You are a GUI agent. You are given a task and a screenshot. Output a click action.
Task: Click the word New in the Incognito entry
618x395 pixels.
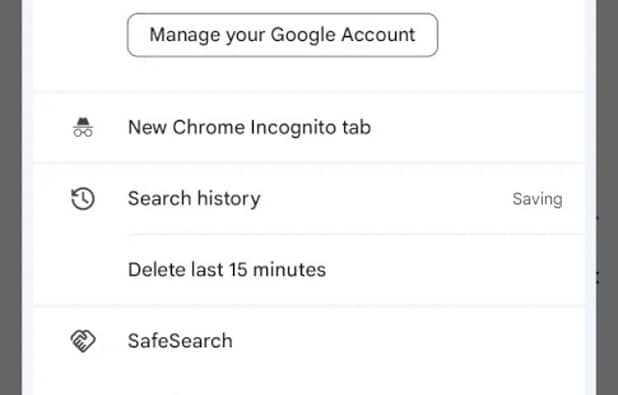click(x=147, y=128)
